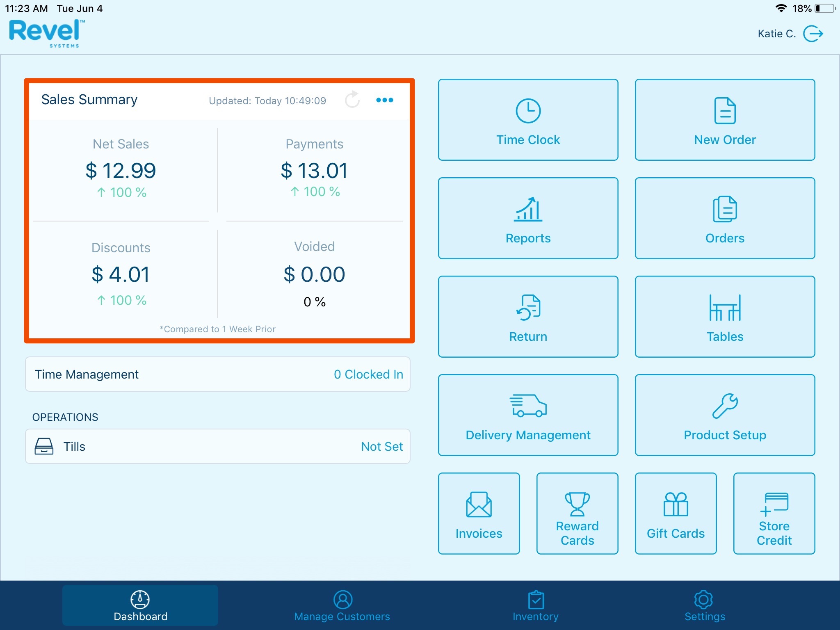Viewport: 840px width, 630px height.
Task: Open the Reports chart icon
Action: click(528, 209)
